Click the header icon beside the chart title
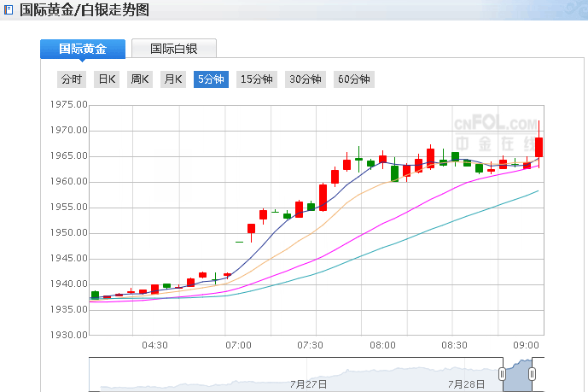The width and height of the screenshot is (588, 392). tap(9, 10)
